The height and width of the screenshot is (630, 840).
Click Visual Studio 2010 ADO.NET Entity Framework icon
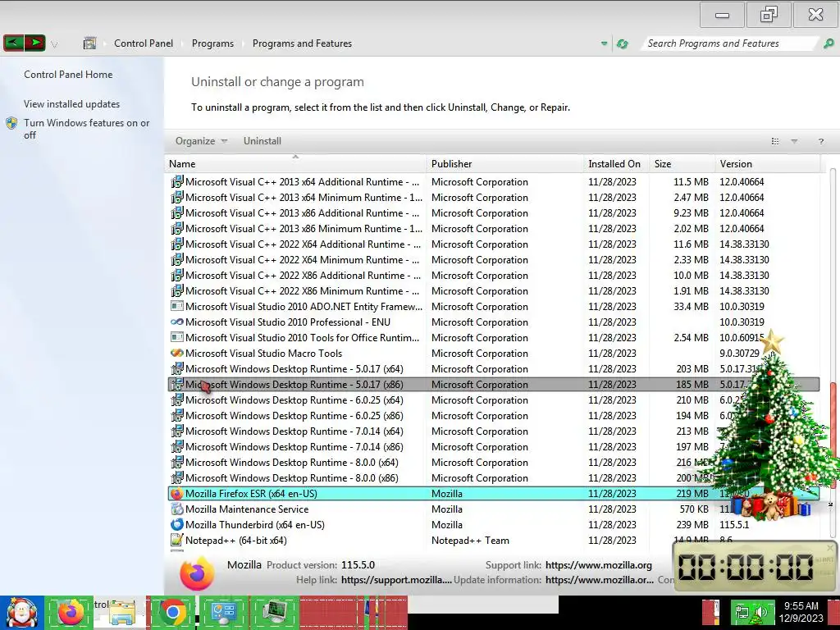click(177, 307)
